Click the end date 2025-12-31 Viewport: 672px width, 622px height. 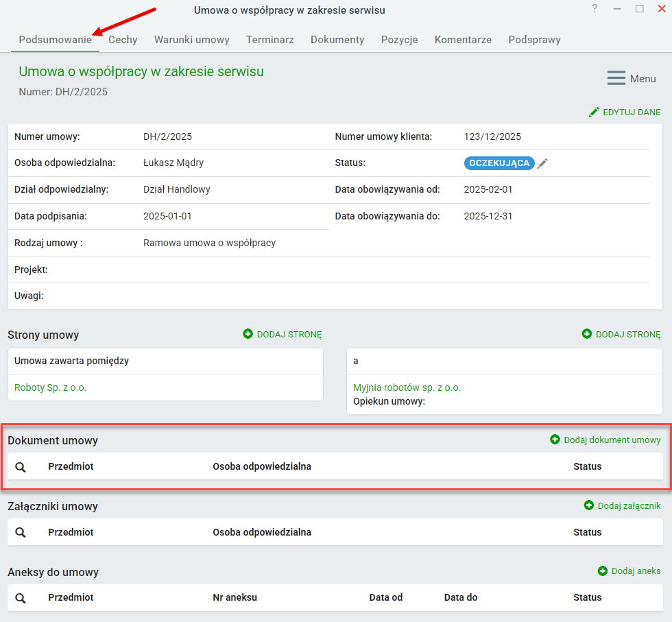point(488,216)
